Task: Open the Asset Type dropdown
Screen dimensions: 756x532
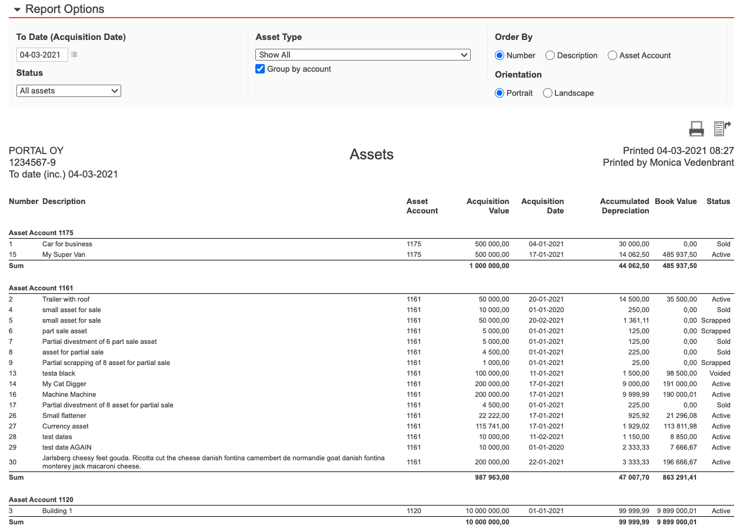Action: click(x=363, y=55)
